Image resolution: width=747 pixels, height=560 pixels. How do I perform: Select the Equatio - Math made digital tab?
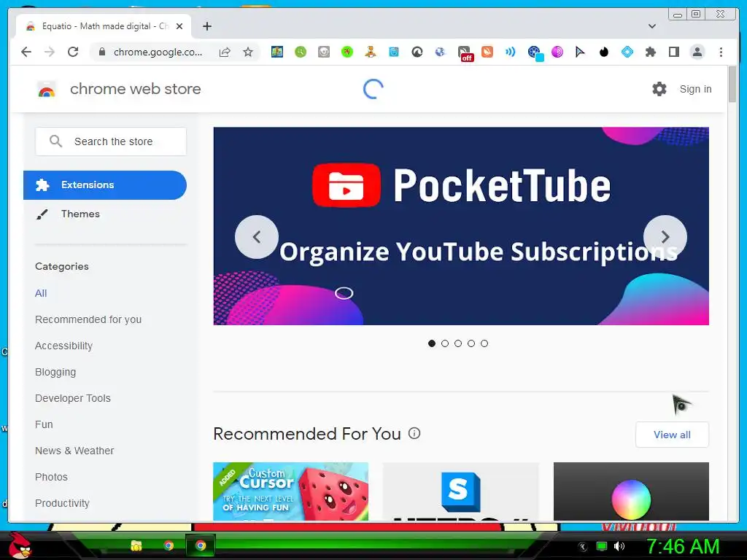coord(104,26)
